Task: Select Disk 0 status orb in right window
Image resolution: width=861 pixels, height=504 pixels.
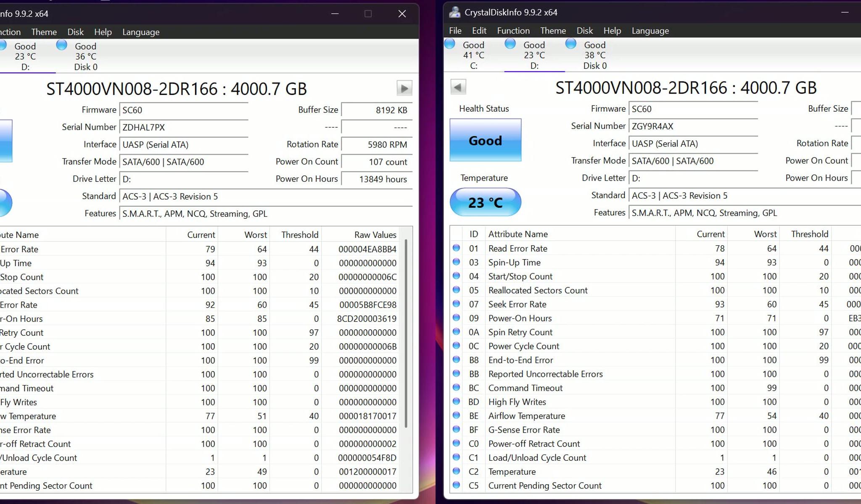Action: tap(570, 43)
